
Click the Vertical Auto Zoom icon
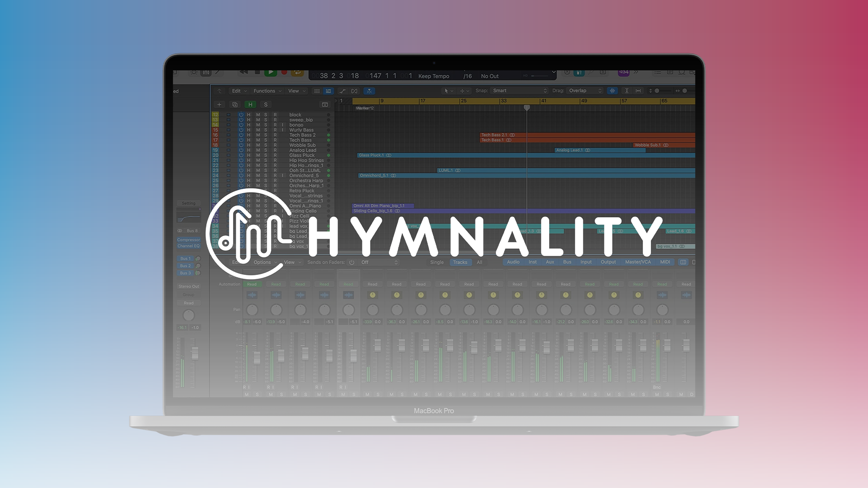pos(627,91)
